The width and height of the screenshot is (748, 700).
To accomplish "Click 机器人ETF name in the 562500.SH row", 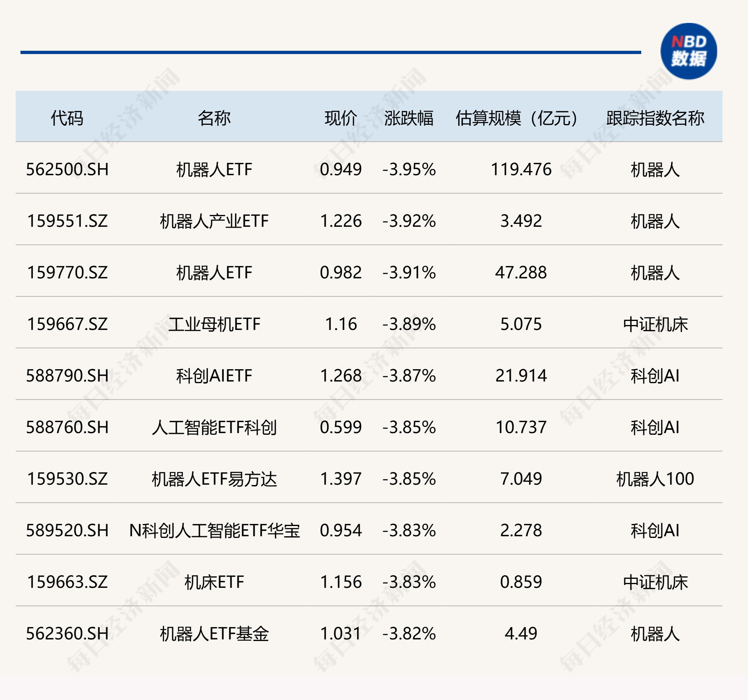I will pos(214,169).
